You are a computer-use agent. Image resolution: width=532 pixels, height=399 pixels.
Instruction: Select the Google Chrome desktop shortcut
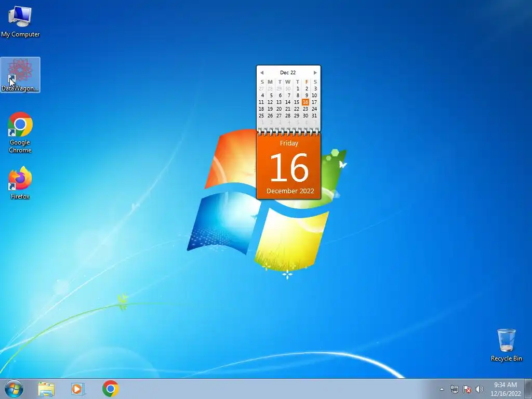(20, 132)
